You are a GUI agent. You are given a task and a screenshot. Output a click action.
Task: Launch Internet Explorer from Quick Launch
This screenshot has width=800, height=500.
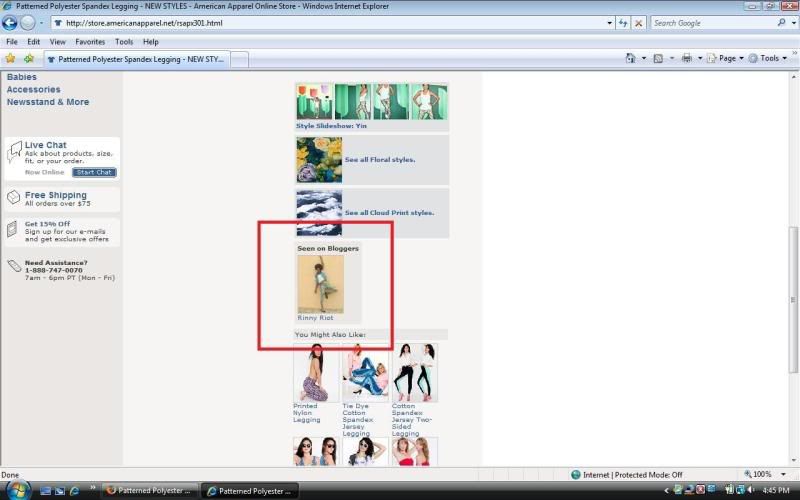pos(74,491)
